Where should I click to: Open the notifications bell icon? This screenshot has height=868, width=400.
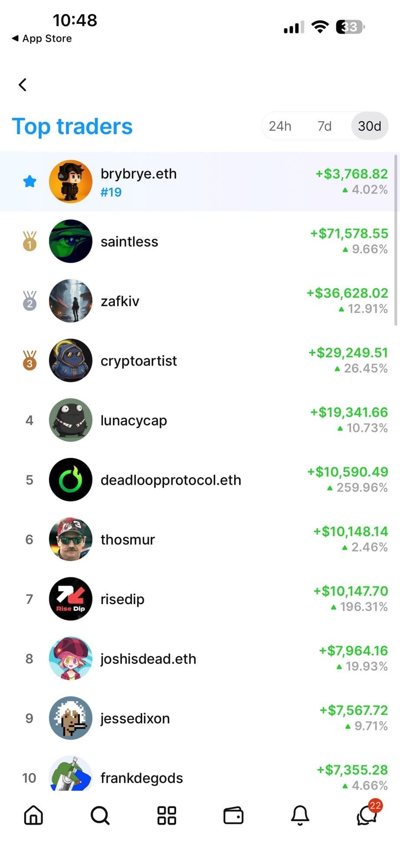(300, 815)
